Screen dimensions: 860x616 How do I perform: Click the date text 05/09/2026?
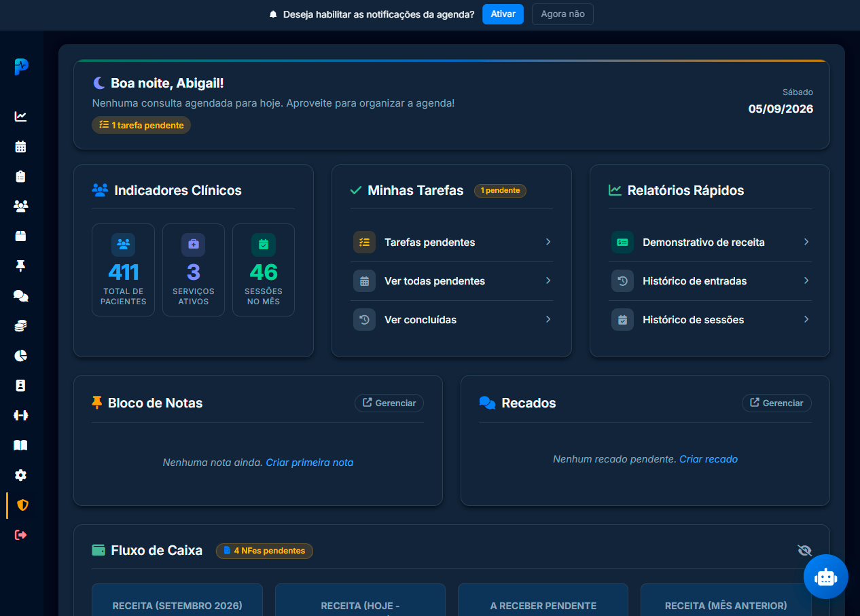click(x=781, y=109)
